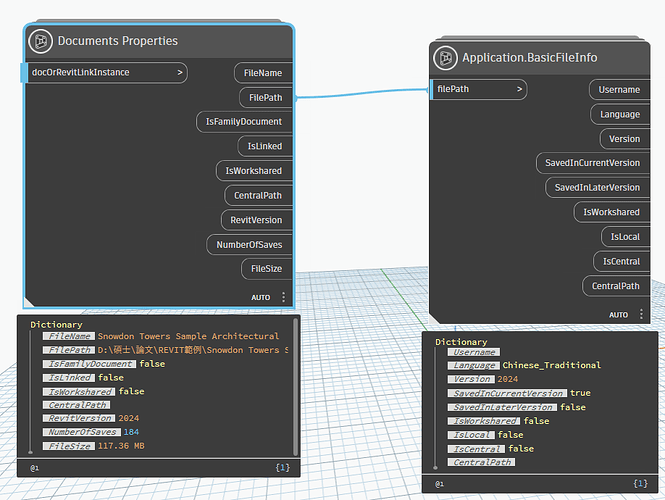Click the Chinese_Traditional language value

pyautogui.click(x=552, y=365)
